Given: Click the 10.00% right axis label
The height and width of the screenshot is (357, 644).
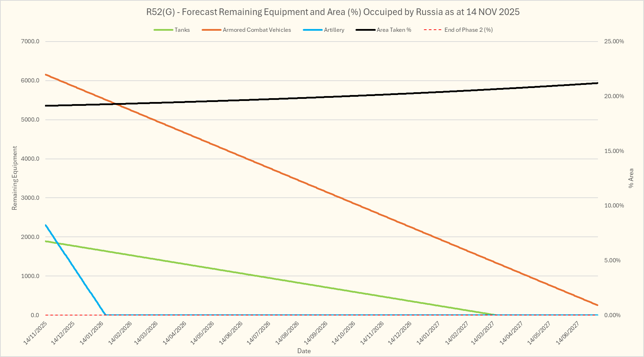Looking at the screenshot, I should tap(614, 205).
